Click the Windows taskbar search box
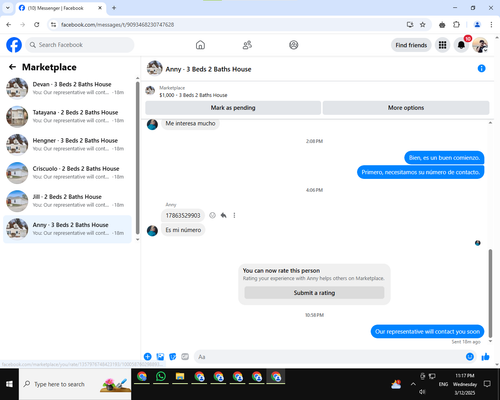500x400 pixels. [x=75, y=384]
